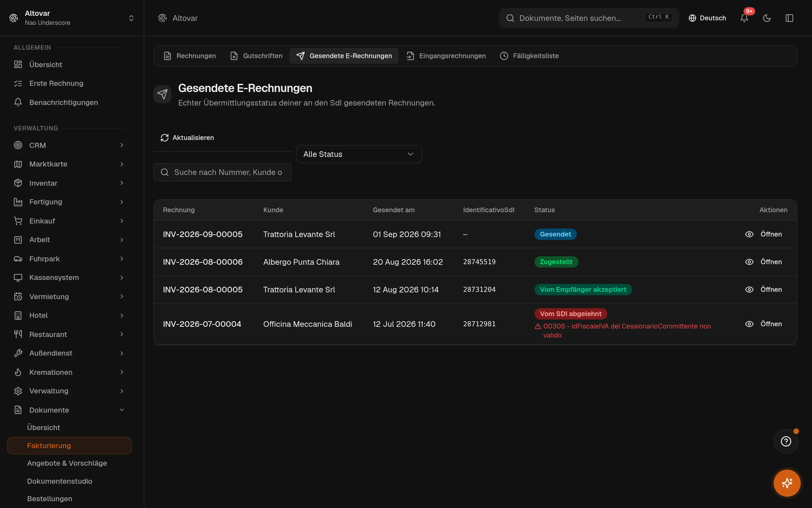Click the Hotel building icon

(x=18, y=315)
